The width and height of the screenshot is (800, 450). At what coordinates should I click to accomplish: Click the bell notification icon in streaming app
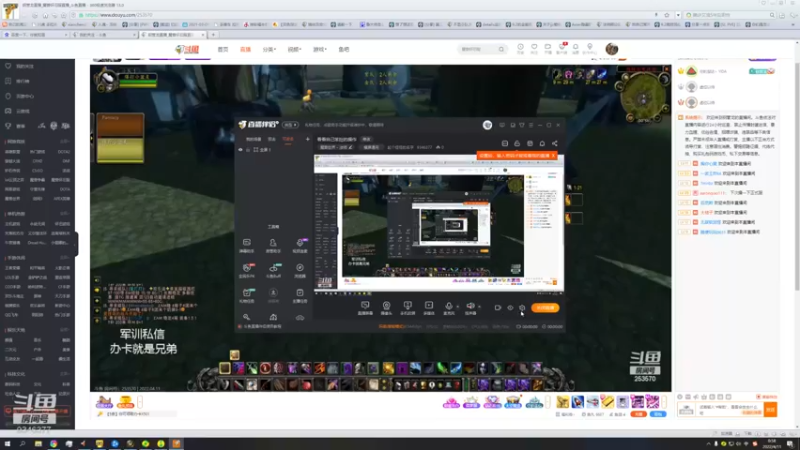pyautogui.click(x=542, y=143)
